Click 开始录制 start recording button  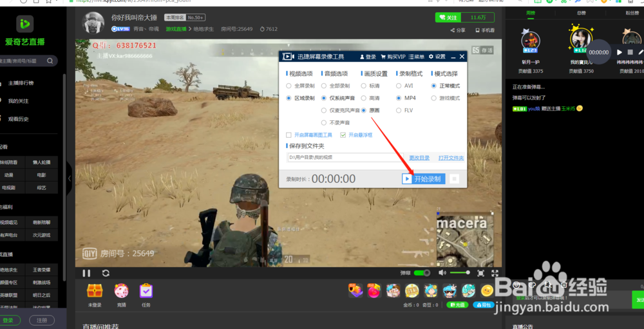point(424,179)
